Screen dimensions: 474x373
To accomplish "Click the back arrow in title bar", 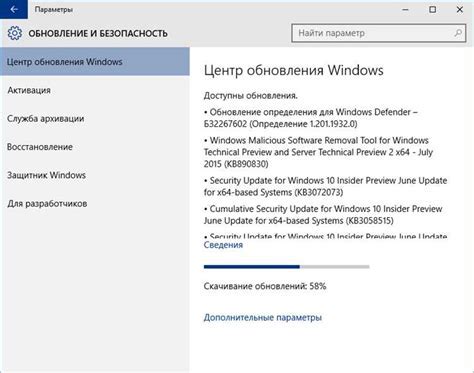I will tap(14, 9).
